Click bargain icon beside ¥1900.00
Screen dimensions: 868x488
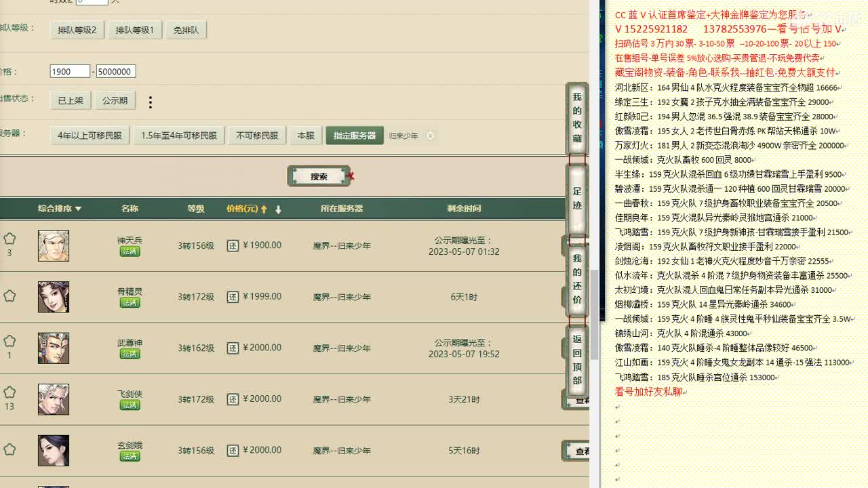click(233, 245)
